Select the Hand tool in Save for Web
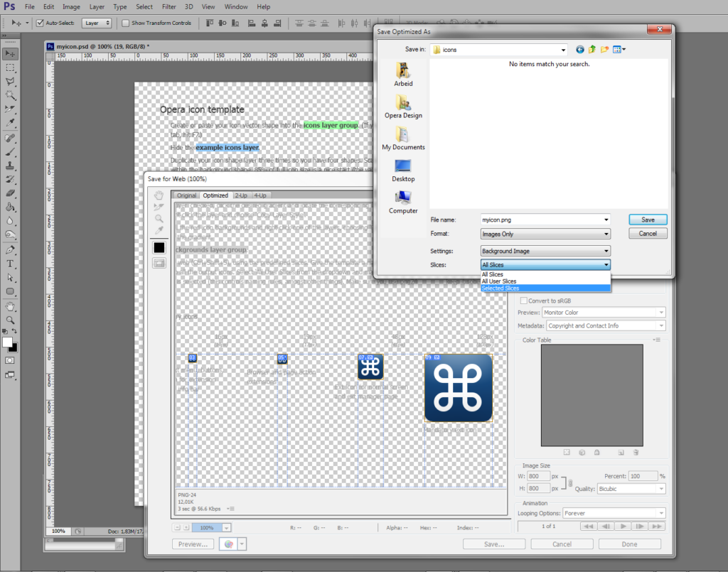728x572 pixels. [158, 195]
